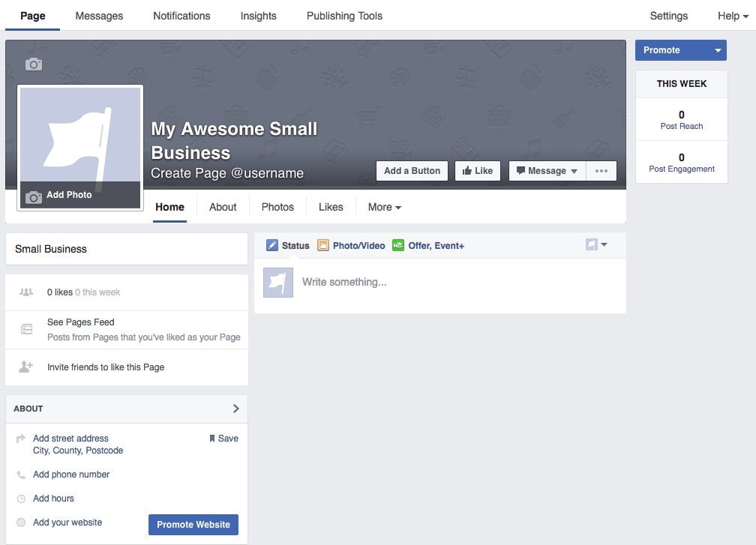Viewport: 756px width, 545px height.
Task: Click Add your website link
Action: [67, 523]
